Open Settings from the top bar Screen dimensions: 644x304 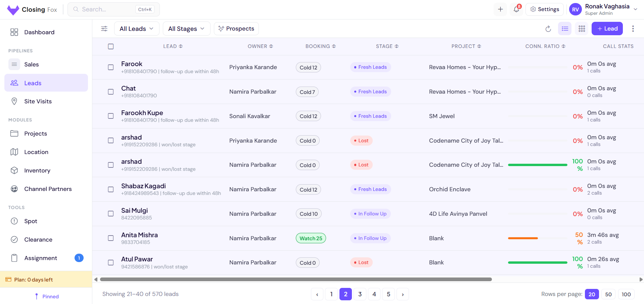point(545,9)
